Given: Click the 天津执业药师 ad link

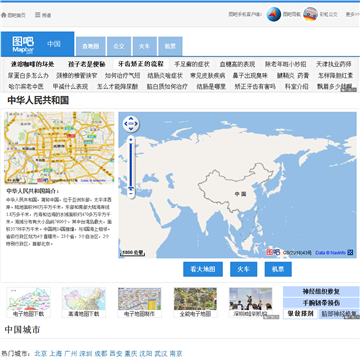Looking at the screenshot, I should click(x=334, y=64).
